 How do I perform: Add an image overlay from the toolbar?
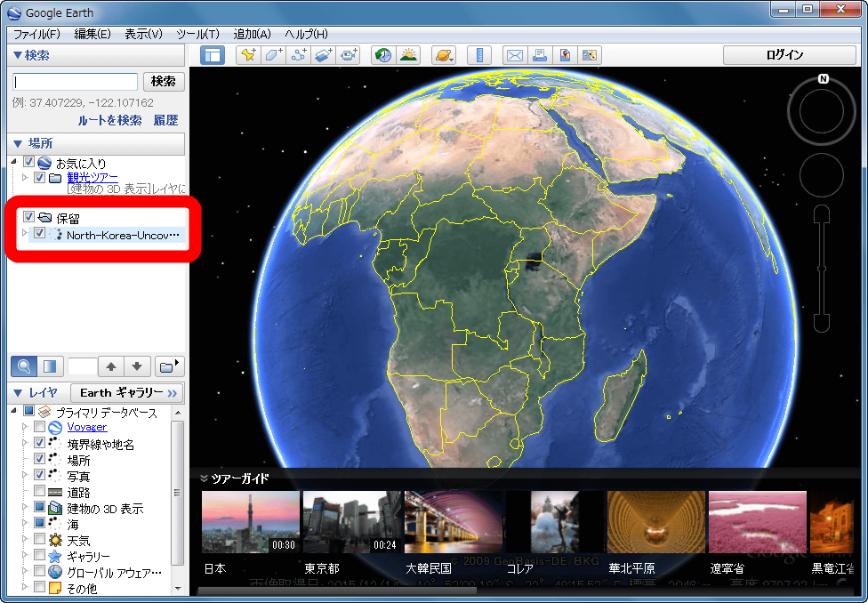(x=324, y=55)
